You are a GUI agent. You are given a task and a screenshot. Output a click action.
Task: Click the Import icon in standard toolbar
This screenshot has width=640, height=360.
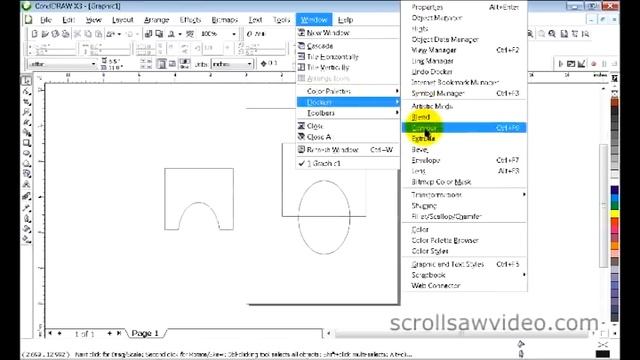coord(149,34)
